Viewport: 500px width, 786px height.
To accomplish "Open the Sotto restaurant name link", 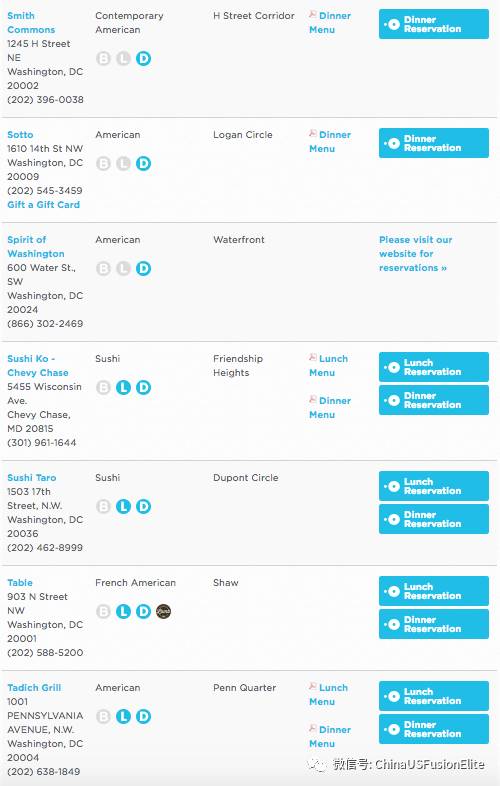I will pyautogui.click(x=20, y=135).
